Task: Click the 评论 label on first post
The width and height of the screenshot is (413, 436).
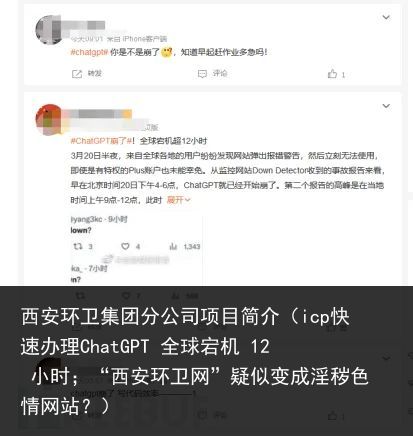Action: (x=220, y=74)
